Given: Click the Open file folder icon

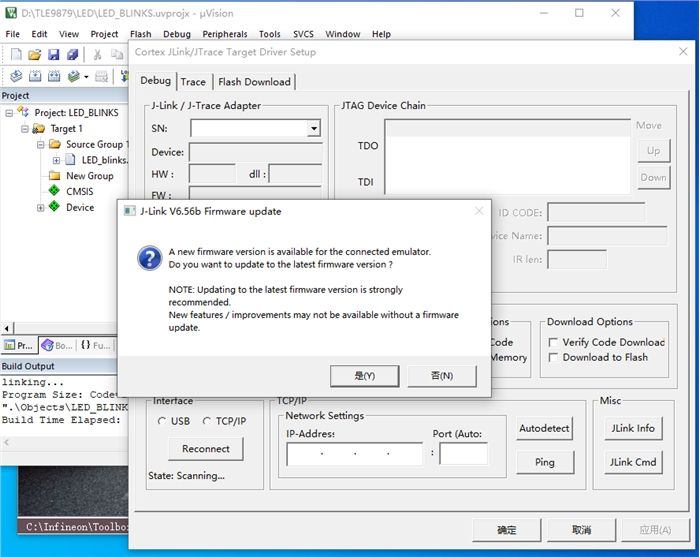Looking at the screenshot, I should click(x=34, y=54).
